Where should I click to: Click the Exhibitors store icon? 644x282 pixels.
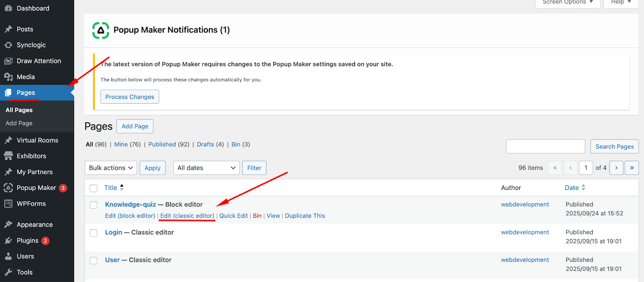pos(8,156)
